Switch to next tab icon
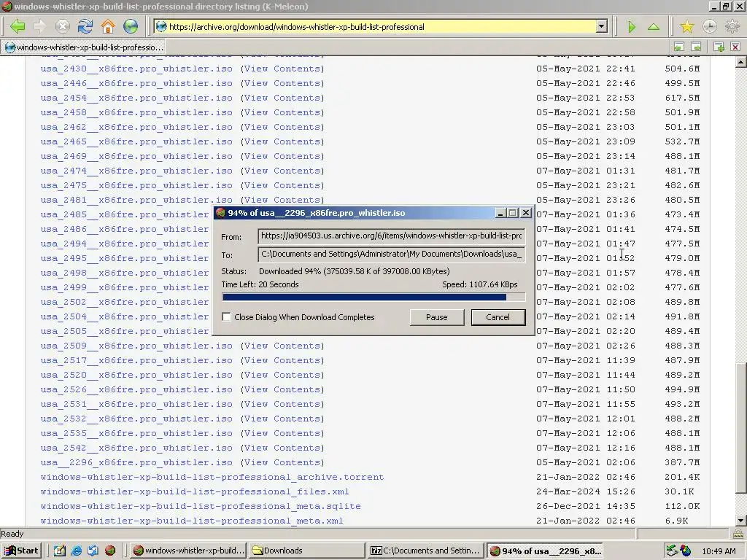747x560 pixels. pyautogui.click(x=696, y=47)
